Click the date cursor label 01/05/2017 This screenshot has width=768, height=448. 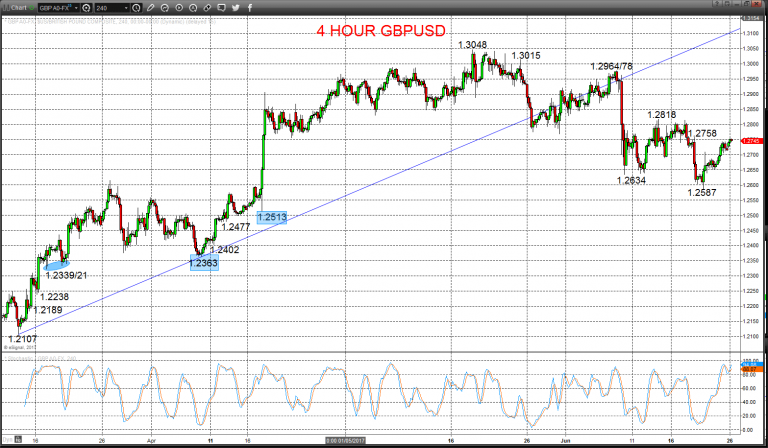coord(346,441)
